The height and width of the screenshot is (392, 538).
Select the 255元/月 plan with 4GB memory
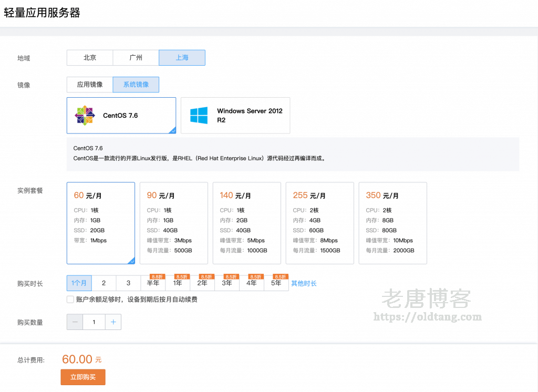coord(320,223)
